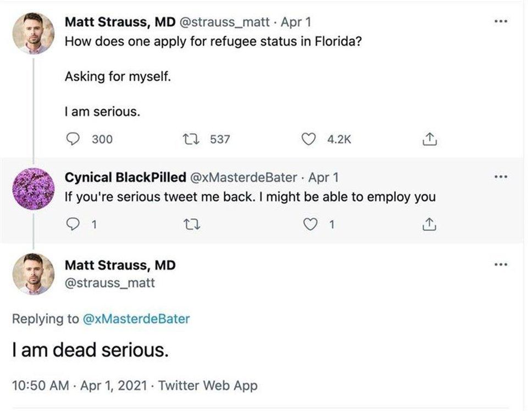Open Cynical BlackPilled's flower avatar
The height and width of the screenshot is (411, 532).
pos(34,188)
